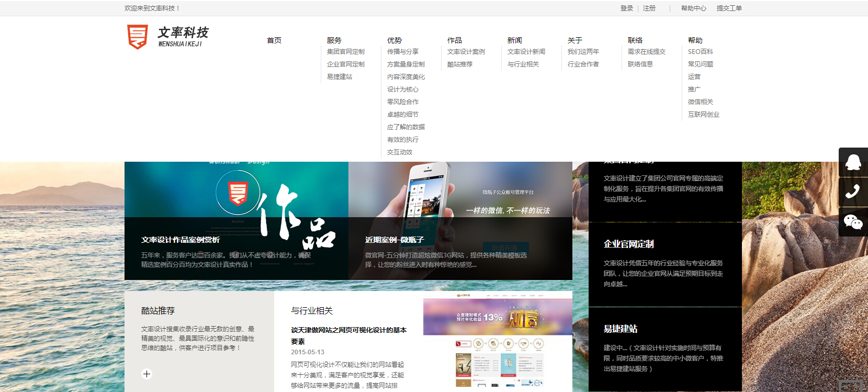The width and height of the screenshot is (868, 392).
Task: Click the plus icon under 酷站推荐
Action: pyautogui.click(x=147, y=374)
